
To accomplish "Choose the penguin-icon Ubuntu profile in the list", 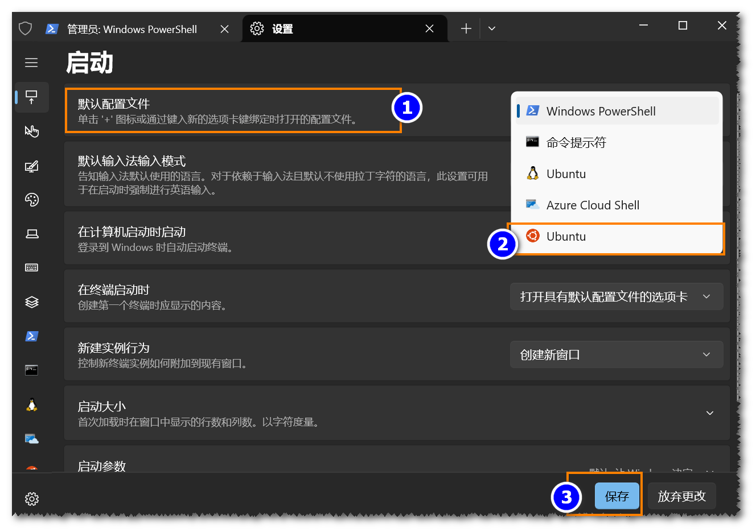I will coord(617,174).
